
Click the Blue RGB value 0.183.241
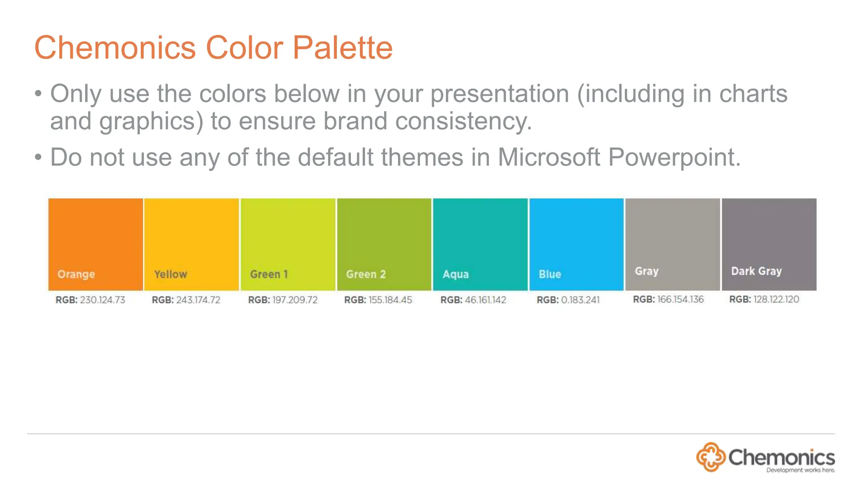tap(568, 300)
